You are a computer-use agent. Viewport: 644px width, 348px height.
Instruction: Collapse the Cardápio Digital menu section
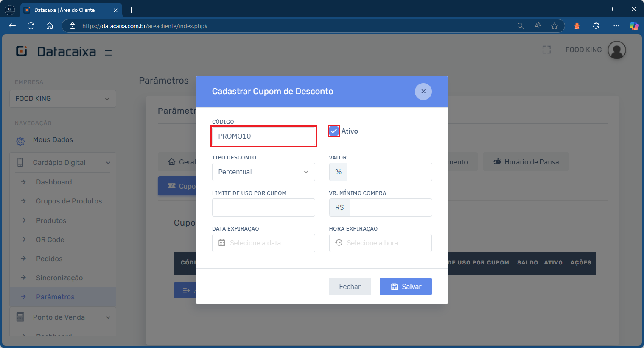(x=63, y=162)
